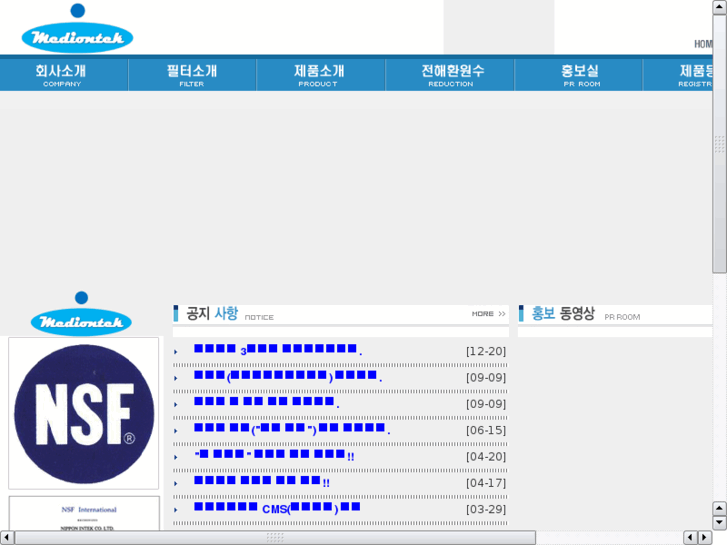Open the 회사소개 COMPANY menu

point(64,75)
